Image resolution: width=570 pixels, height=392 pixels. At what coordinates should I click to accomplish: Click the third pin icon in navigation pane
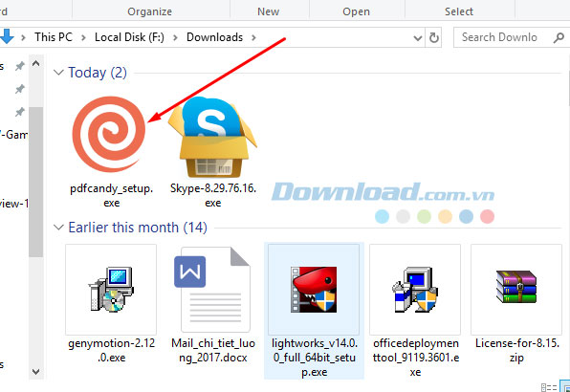[x=20, y=112]
